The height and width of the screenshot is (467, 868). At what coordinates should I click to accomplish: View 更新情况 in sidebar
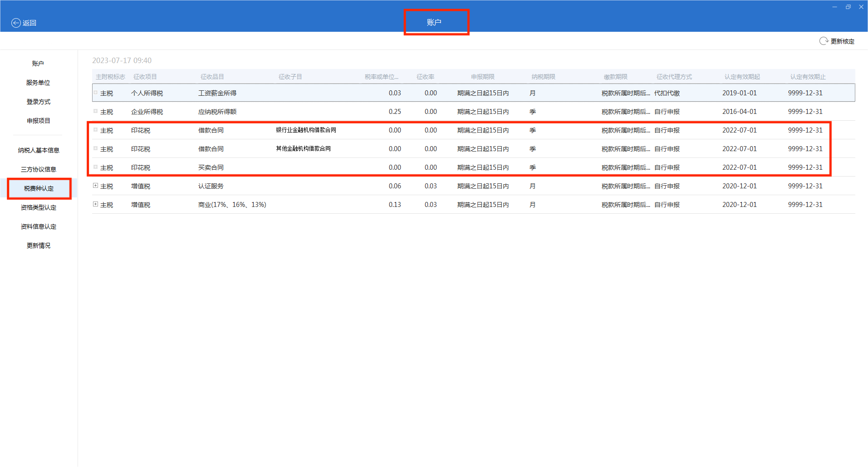[x=38, y=246]
